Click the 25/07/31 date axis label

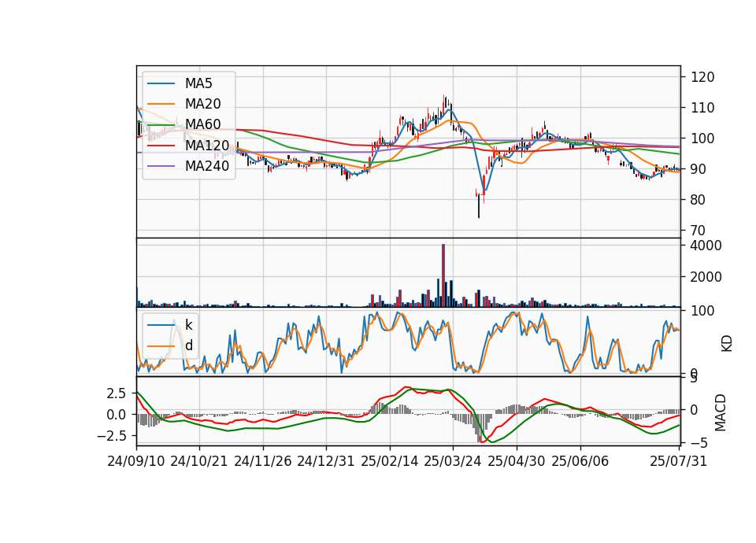coord(679,461)
